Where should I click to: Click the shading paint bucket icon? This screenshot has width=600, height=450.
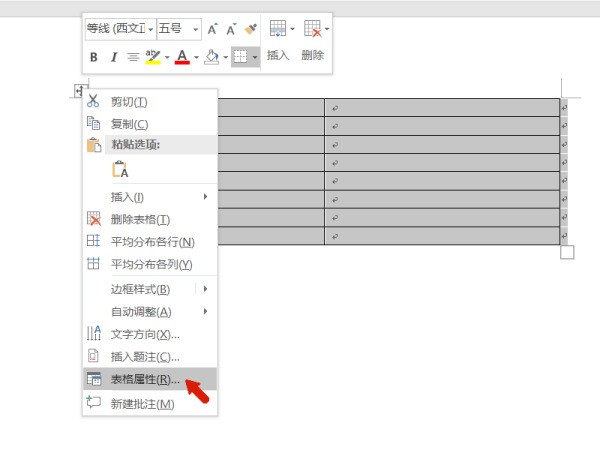point(211,57)
